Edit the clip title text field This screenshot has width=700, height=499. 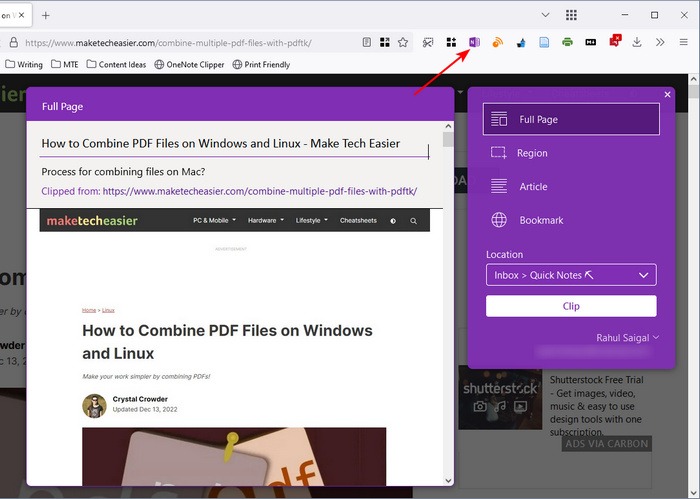pos(233,144)
